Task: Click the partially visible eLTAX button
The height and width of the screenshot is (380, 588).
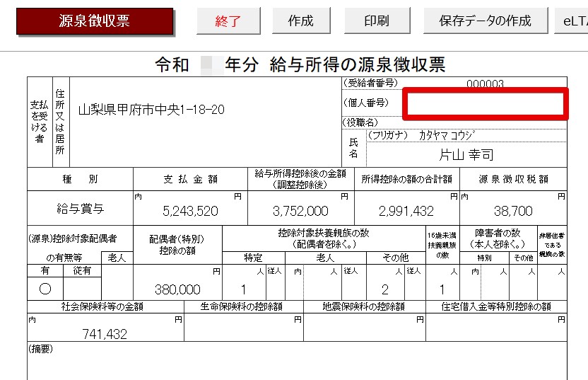Action: pos(572,21)
